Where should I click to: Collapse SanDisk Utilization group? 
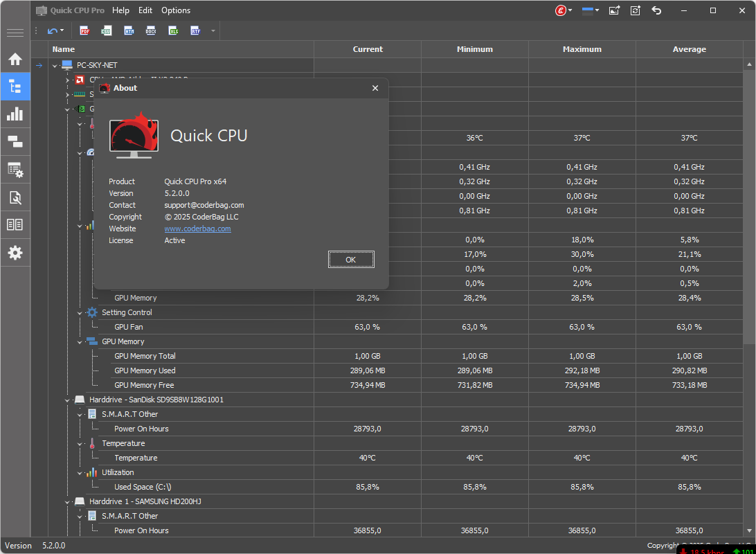80,473
